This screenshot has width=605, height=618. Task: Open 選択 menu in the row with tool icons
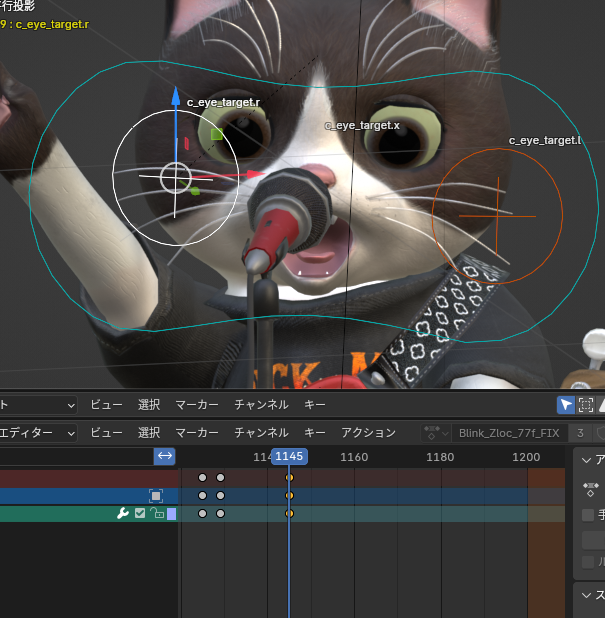tap(149, 405)
